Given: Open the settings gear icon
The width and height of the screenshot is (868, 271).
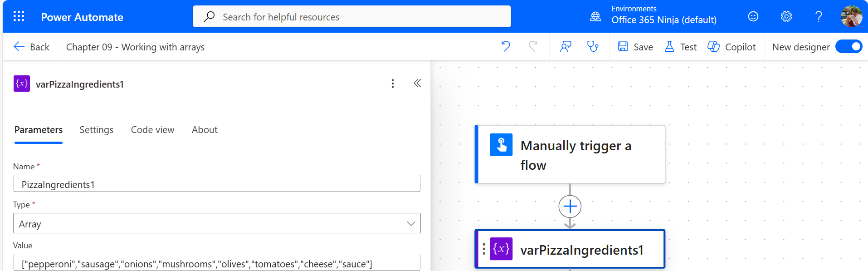Looking at the screenshot, I should [786, 17].
